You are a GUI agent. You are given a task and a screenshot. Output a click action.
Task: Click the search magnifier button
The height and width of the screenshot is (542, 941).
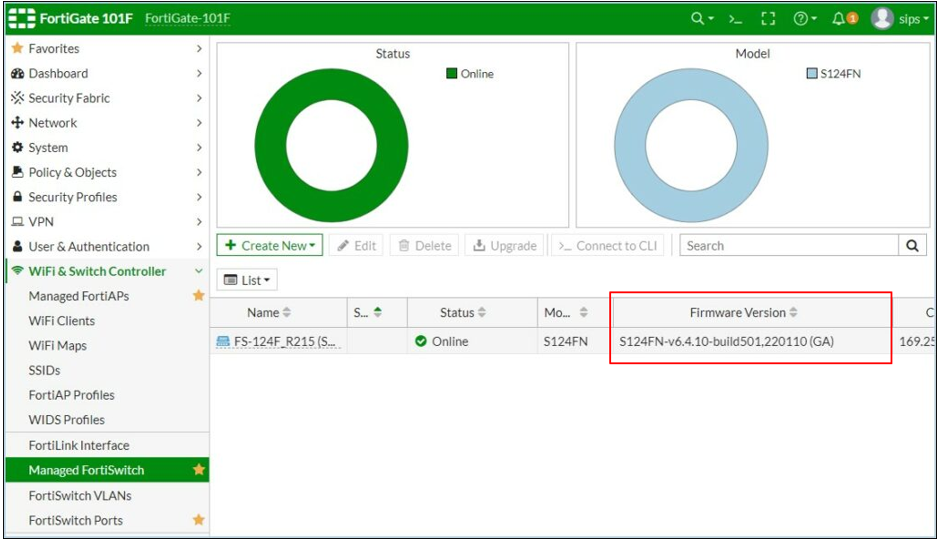coord(912,245)
